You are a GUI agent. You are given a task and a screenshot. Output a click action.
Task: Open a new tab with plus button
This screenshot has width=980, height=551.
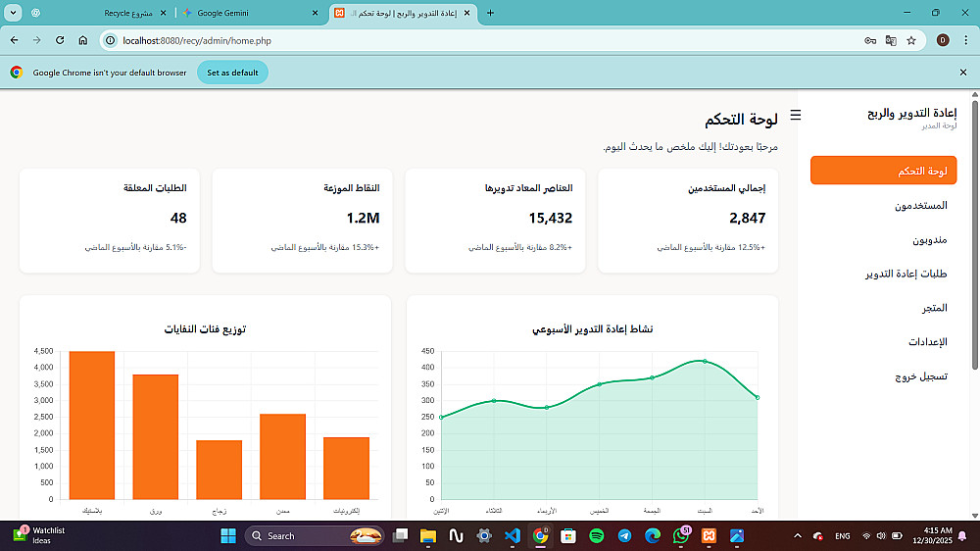[490, 13]
